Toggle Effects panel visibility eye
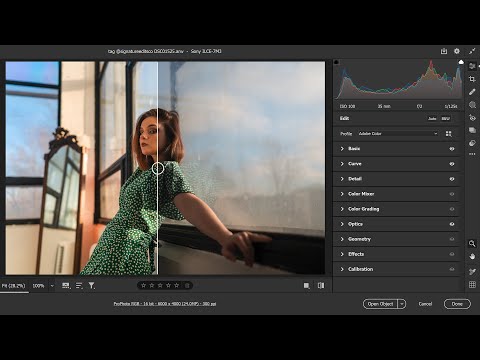 pyautogui.click(x=452, y=254)
